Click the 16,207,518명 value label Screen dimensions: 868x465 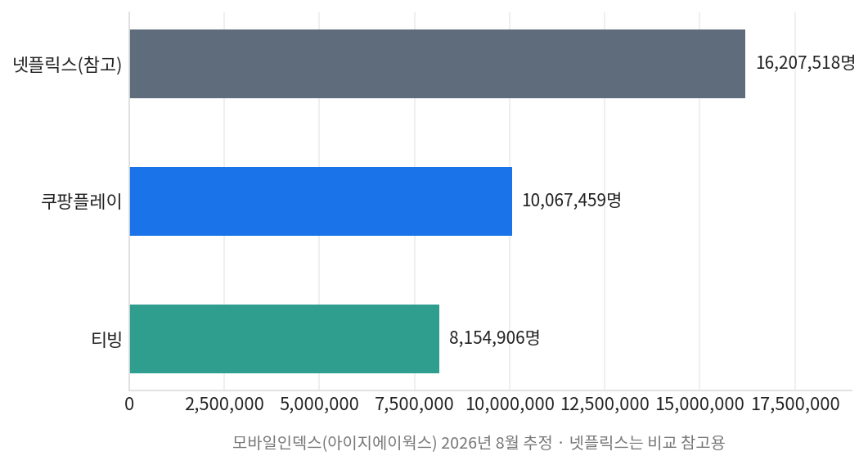(x=806, y=63)
